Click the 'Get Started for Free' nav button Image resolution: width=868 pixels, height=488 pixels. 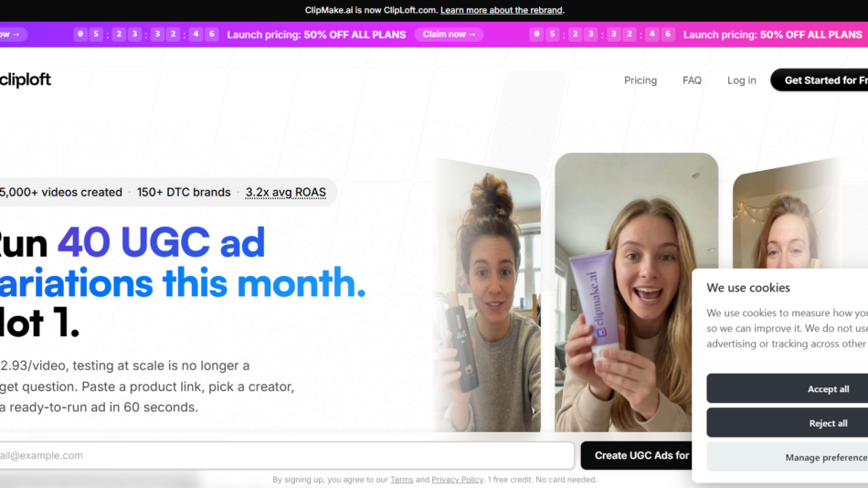click(820, 80)
